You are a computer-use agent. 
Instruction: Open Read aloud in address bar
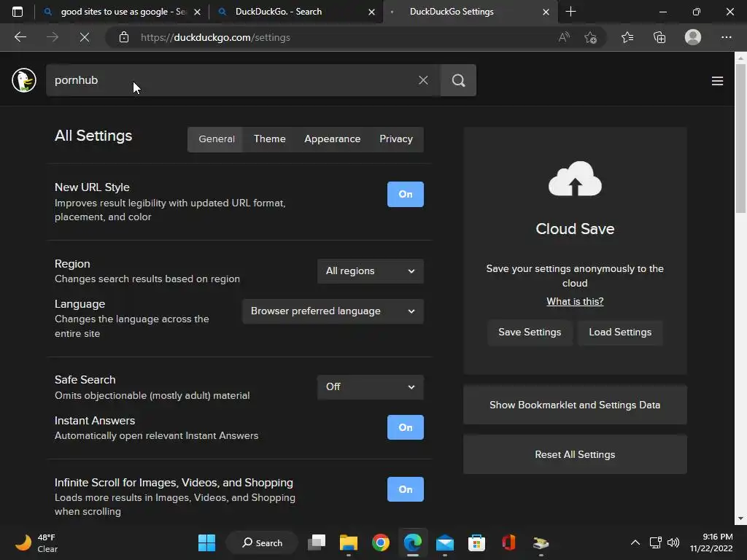[564, 37]
